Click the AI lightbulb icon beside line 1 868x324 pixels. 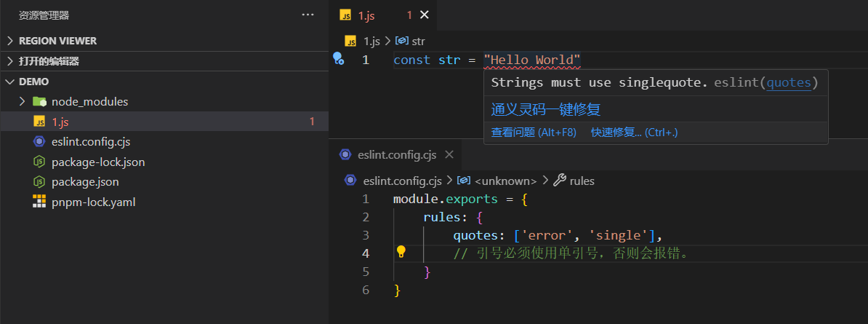click(339, 59)
